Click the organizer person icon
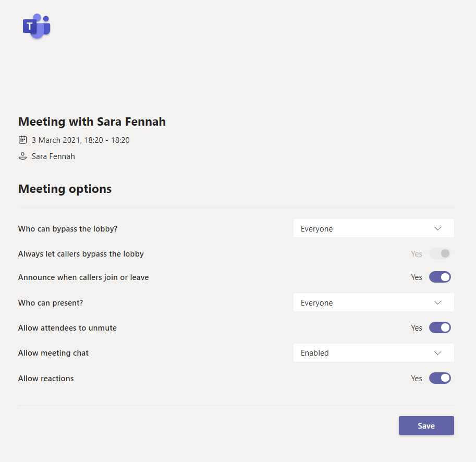The height and width of the screenshot is (462, 476). click(x=22, y=156)
